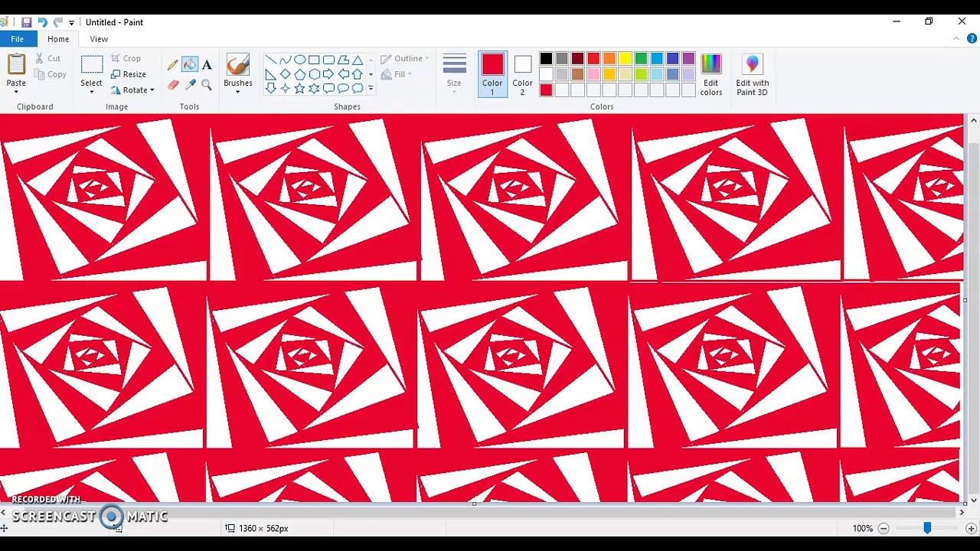This screenshot has height=551, width=980.
Task: Choose the Five-point star shape
Action: tap(299, 89)
